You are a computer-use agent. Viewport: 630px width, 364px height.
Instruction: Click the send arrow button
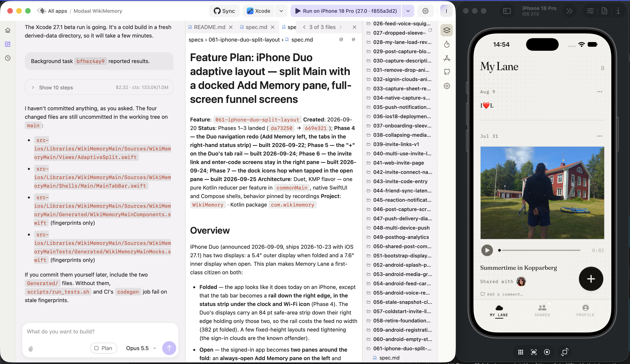pos(169,348)
